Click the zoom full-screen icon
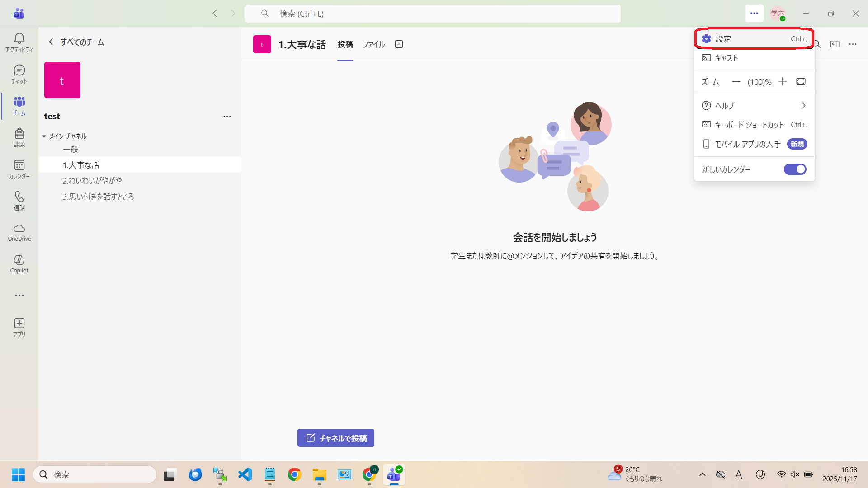Image resolution: width=868 pixels, height=488 pixels. pos(801,82)
